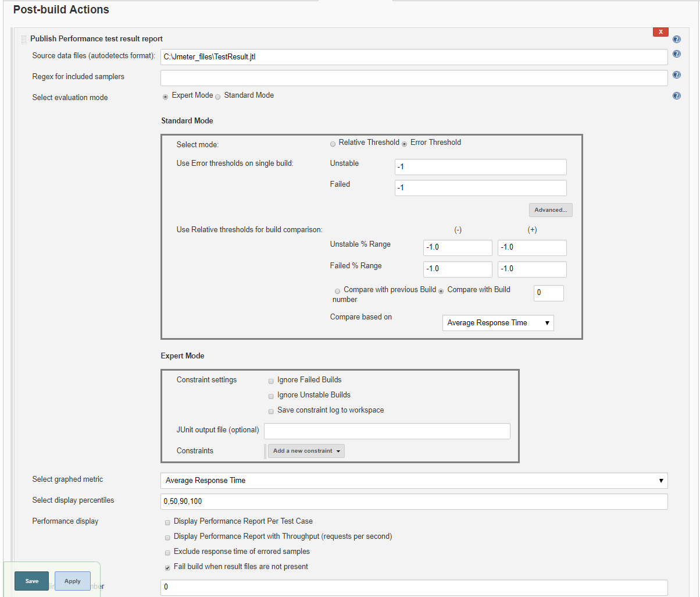The height and width of the screenshot is (597, 700).
Task: Edit Select display percentiles field
Action: pos(414,502)
